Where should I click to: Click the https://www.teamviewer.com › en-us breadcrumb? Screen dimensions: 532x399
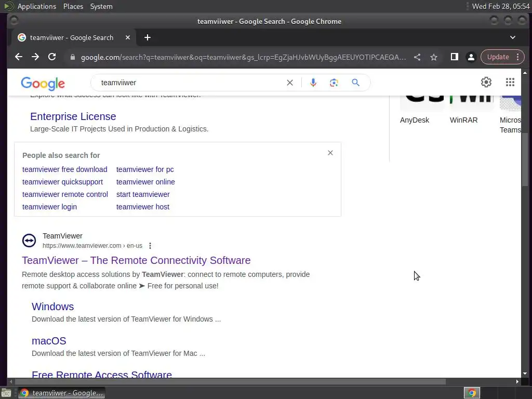92,246
